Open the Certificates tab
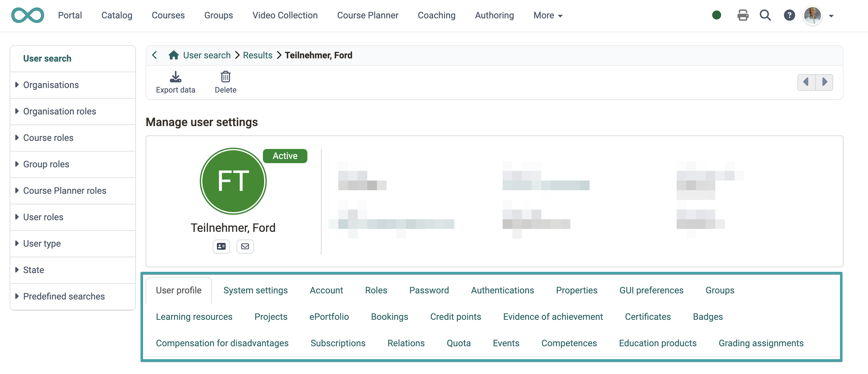The width and height of the screenshot is (868, 374). click(x=648, y=317)
